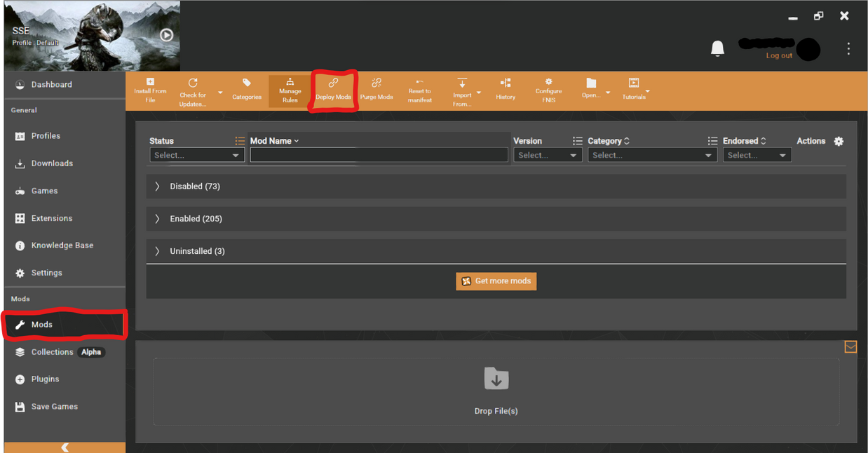
Task: Open Status filter dropdown
Action: (197, 155)
